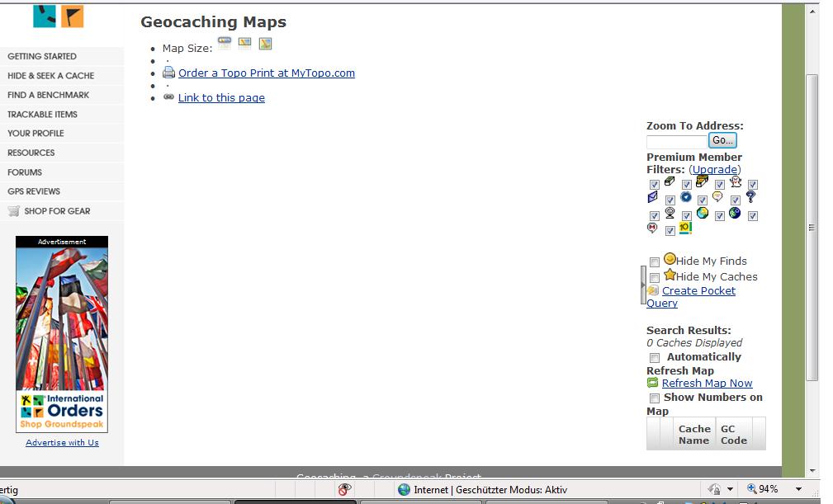
Task: Open the Advertise with Us link
Action: (62, 442)
